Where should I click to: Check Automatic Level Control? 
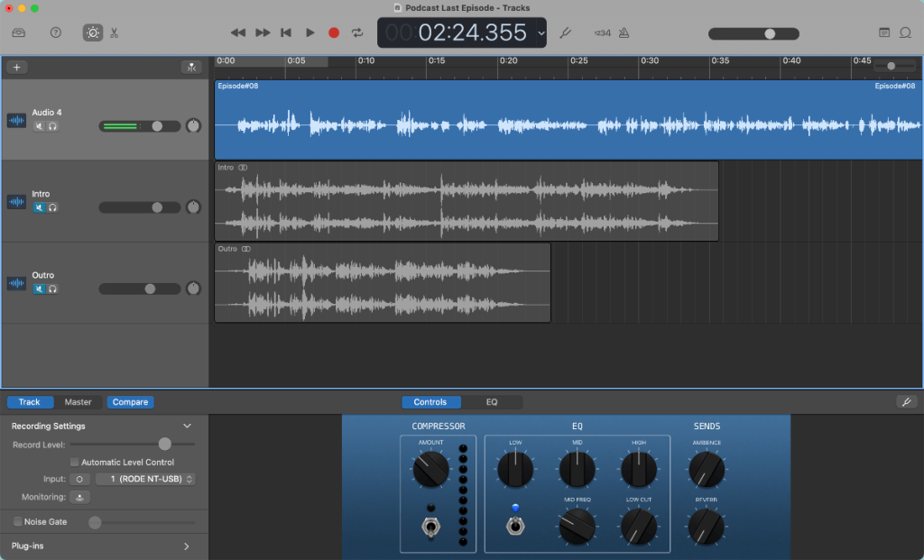(x=75, y=462)
